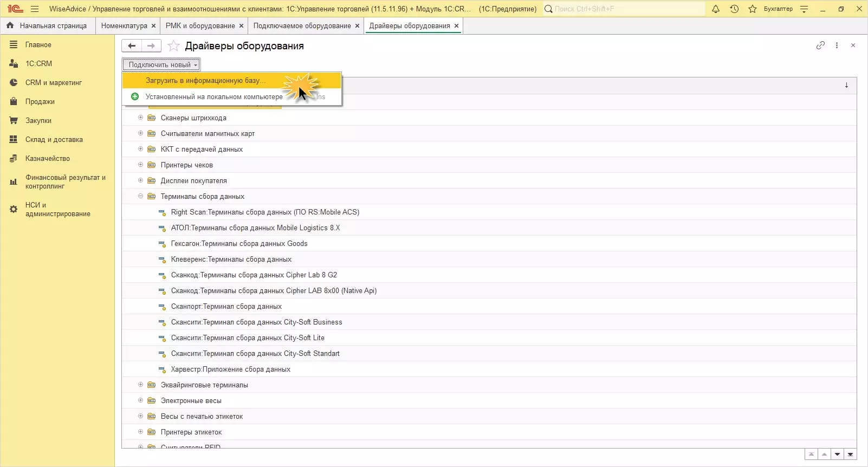The height and width of the screenshot is (467, 868).
Task: Select Сканпорт:Терминал сбора данных driver
Action: (x=489, y=306)
